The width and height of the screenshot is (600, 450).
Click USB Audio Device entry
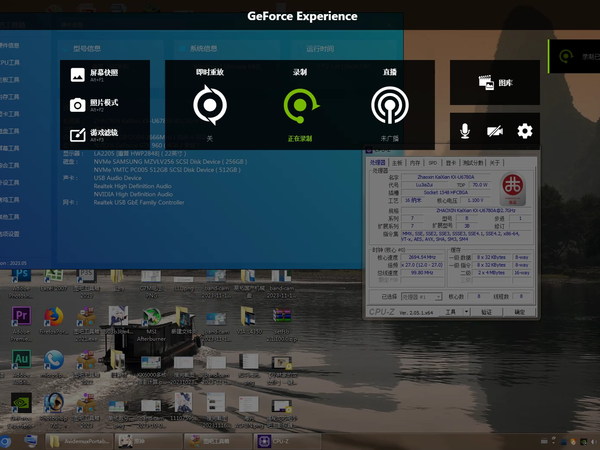coord(117,178)
